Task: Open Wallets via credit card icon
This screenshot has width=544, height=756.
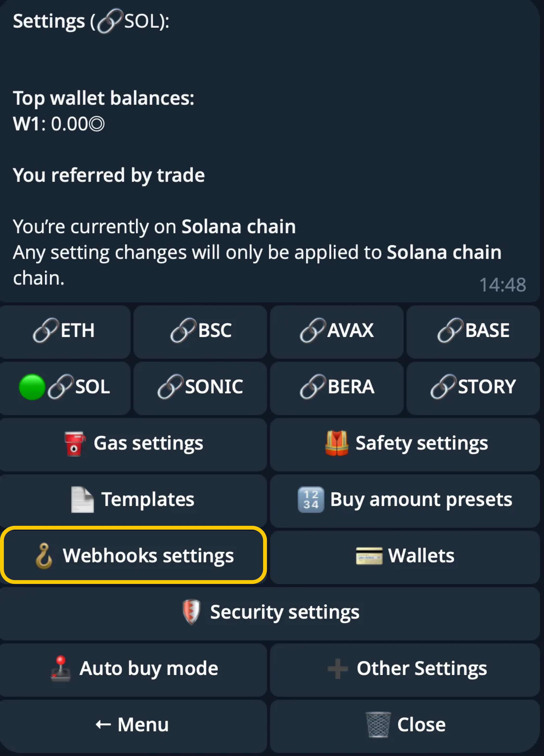Action: click(x=369, y=556)
